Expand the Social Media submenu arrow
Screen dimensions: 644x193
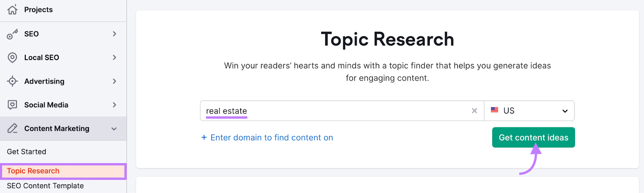[114, 105]
